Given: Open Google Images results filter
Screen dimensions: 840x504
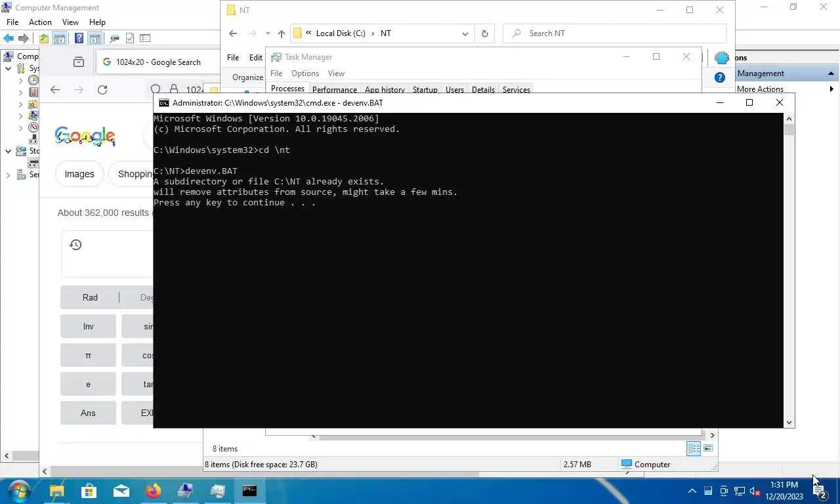Looking at the screenshot, I should (x=79, y=174).
